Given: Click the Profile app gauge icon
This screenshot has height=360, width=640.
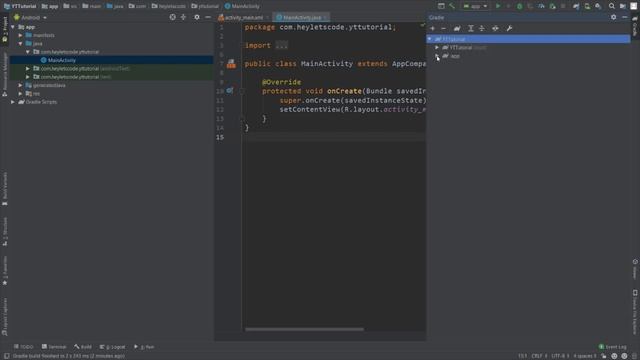Looking at the screenshot, I should (x=541, y=6).
